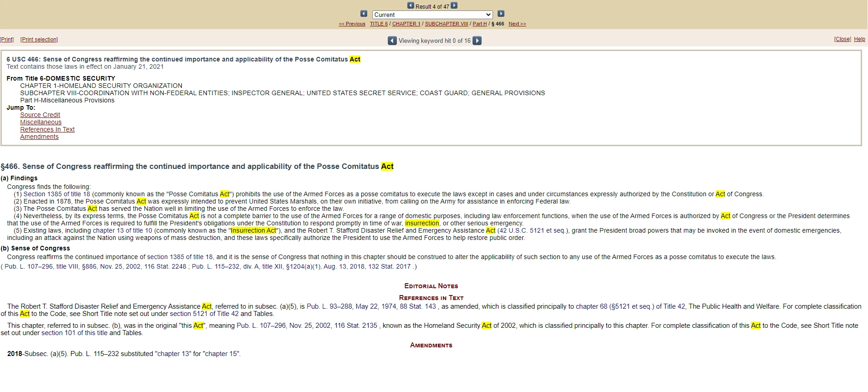This screenshot has height=392, width=868.
Task: Open the Current version dropdown
Action: [432, 15]
